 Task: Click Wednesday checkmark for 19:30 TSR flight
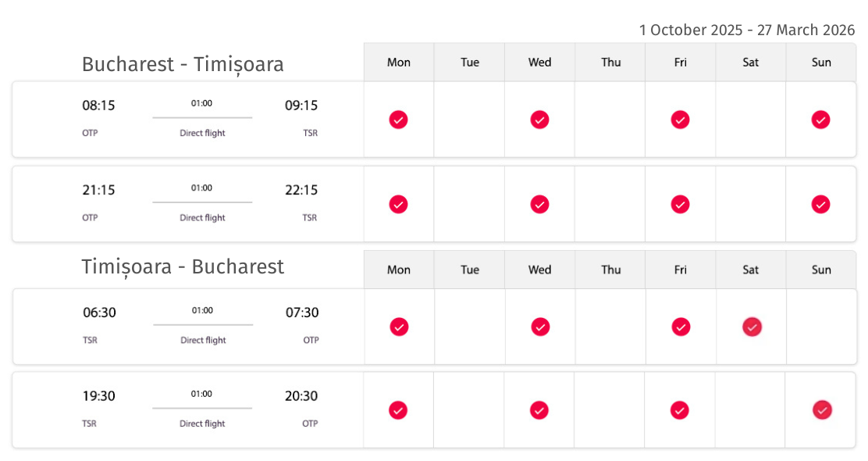(539, 410)
